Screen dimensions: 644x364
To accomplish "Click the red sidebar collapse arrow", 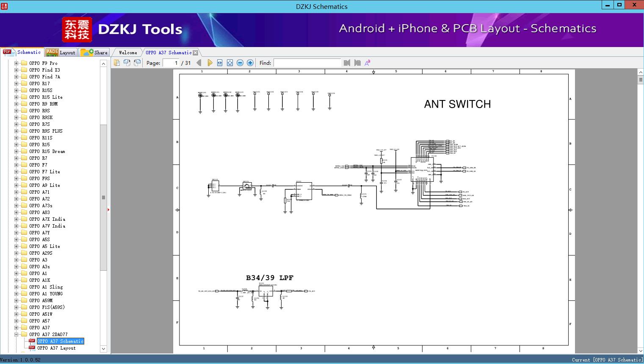I will click(x=108, y=210).
